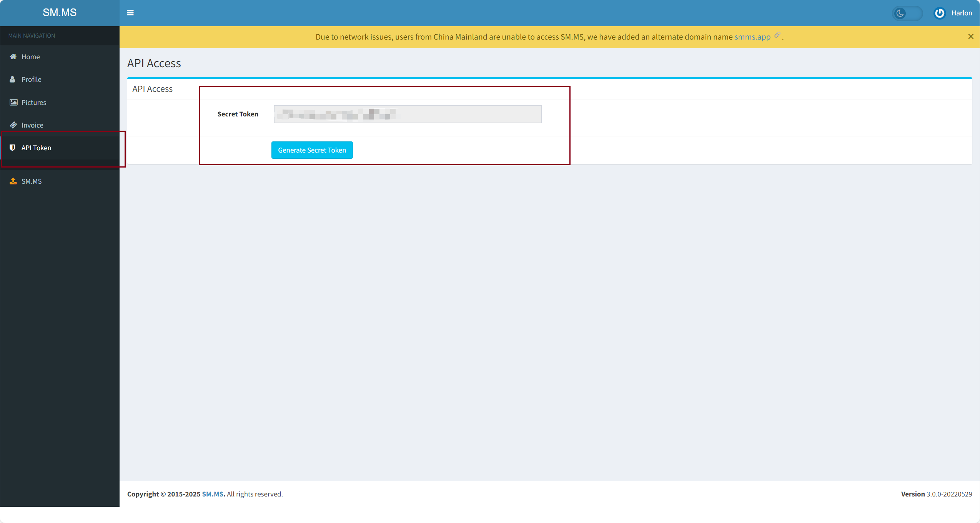980x523 pixels.
Task: Click the SM.MS link in footer copyright
Action: 213,494
